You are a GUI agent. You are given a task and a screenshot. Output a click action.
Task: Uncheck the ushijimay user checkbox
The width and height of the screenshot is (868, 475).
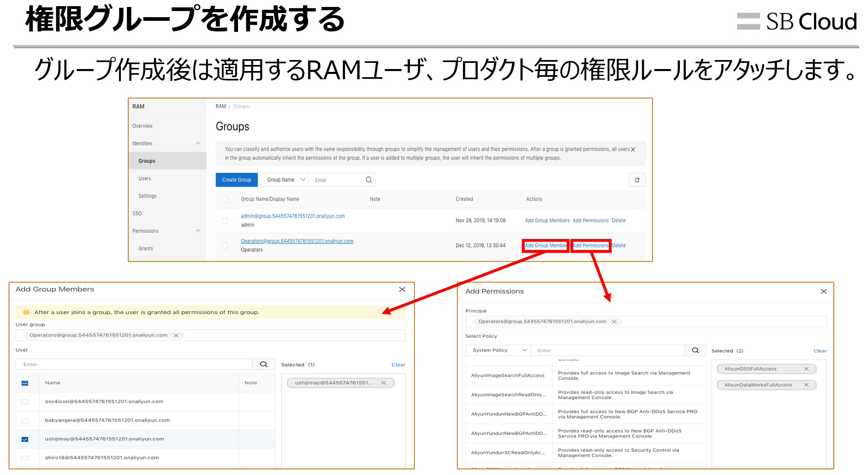coord(25,439)
